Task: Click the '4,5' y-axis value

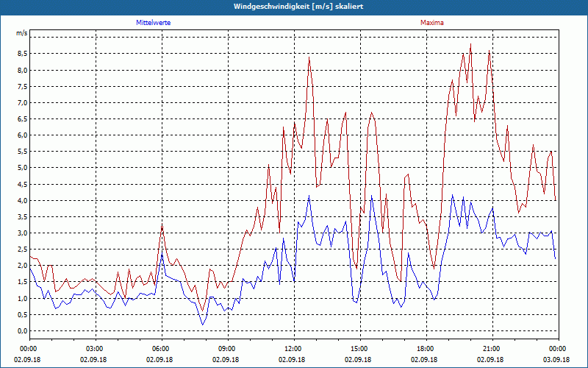Action: (x=23, y=185)
